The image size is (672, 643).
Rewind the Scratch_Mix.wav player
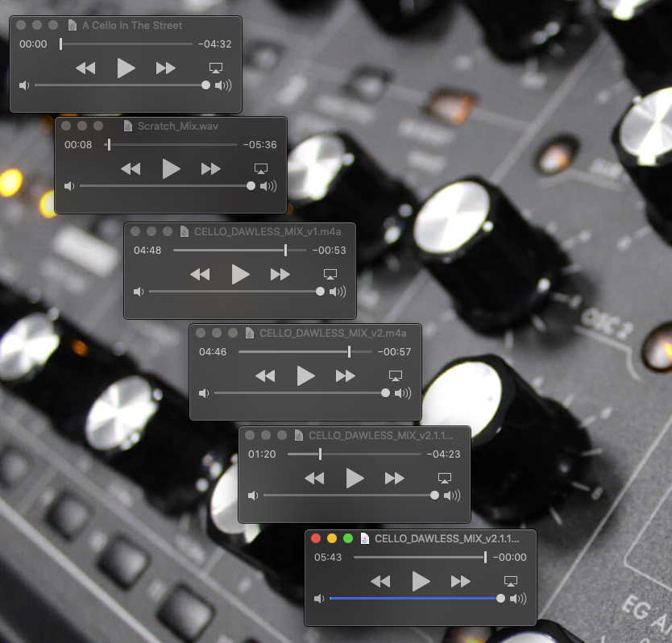coord(131,168)
